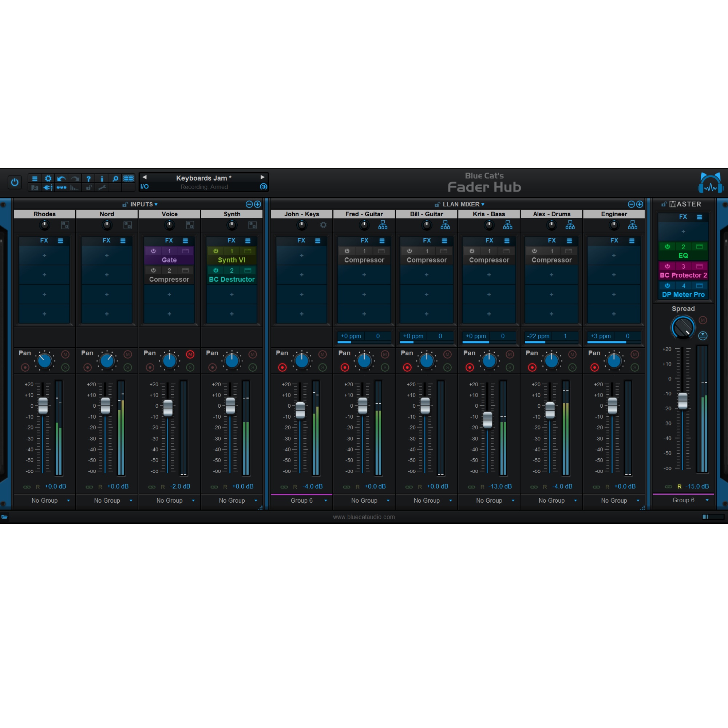Disable the Gate effect on Voice channel

point(153,251)
